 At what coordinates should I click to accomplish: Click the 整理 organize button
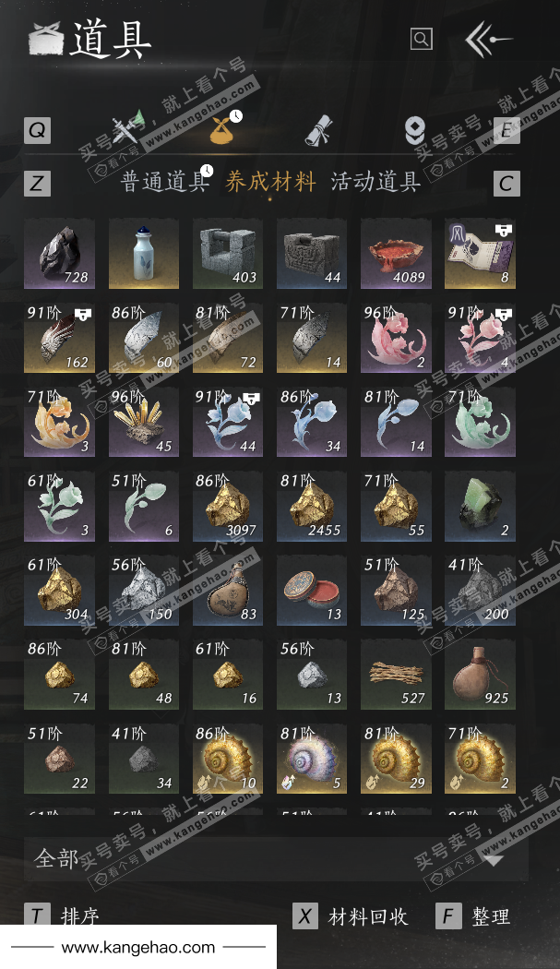(492, 916)
